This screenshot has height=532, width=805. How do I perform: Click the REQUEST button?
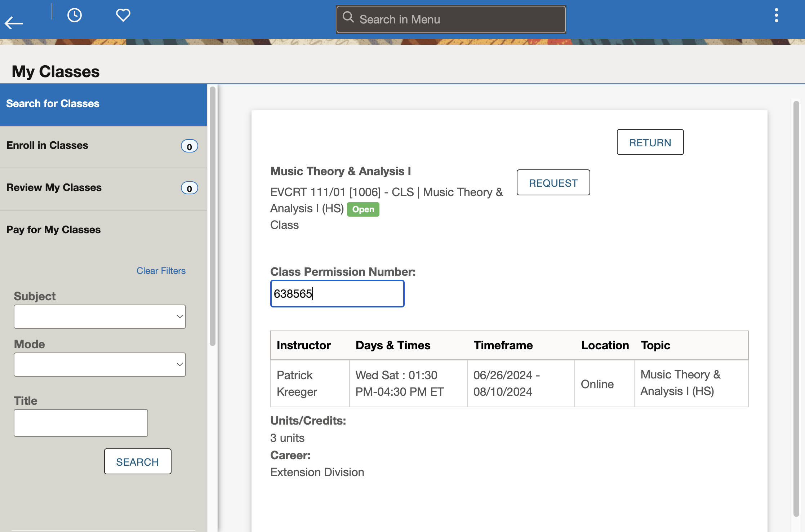click(553, 182)
